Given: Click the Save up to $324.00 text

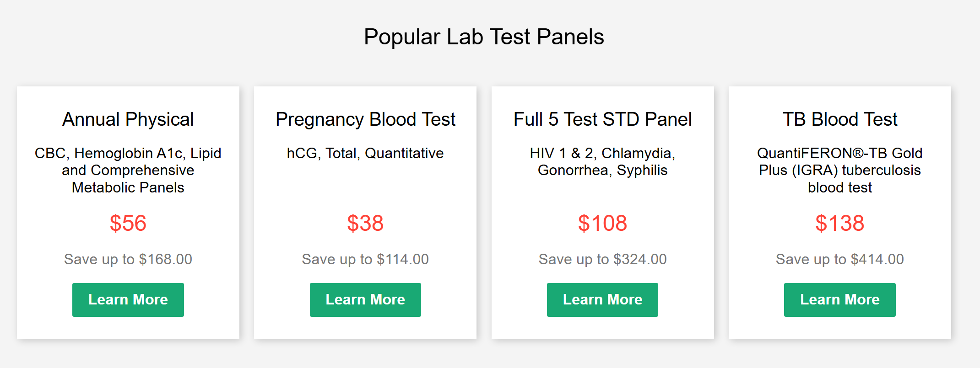Looking at the screenshot, I should tap(602, 260).
